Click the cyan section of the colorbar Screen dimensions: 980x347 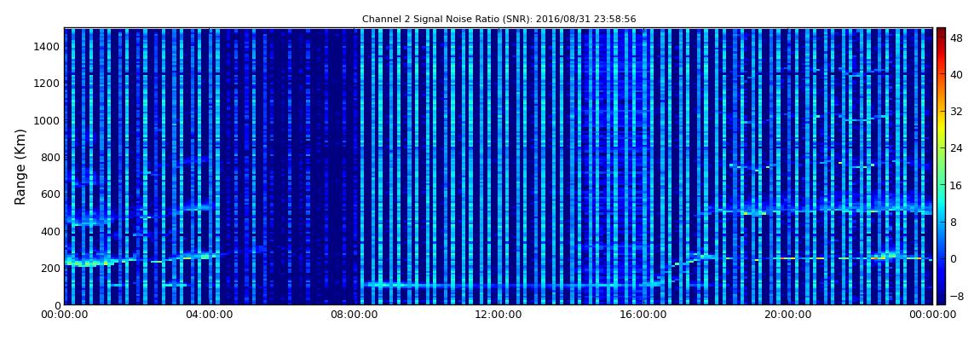[x=941, y=203]
